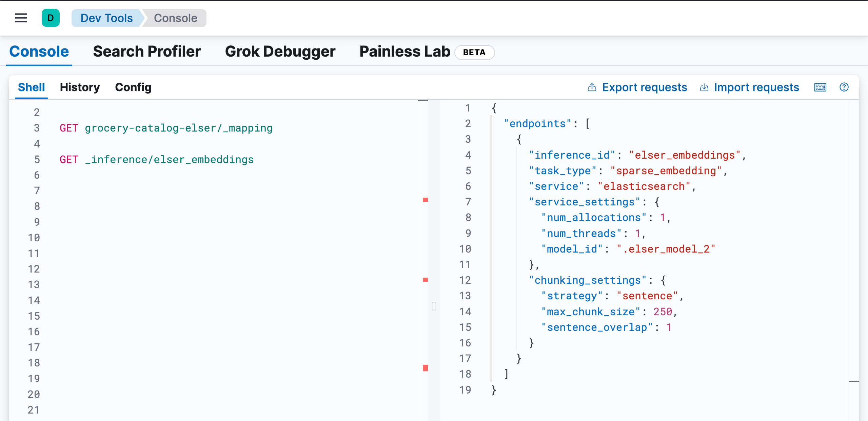Click the "sentence_overlap" line
Image resolution: width=868 pixels, height=421 pixels.
point(607,327)
